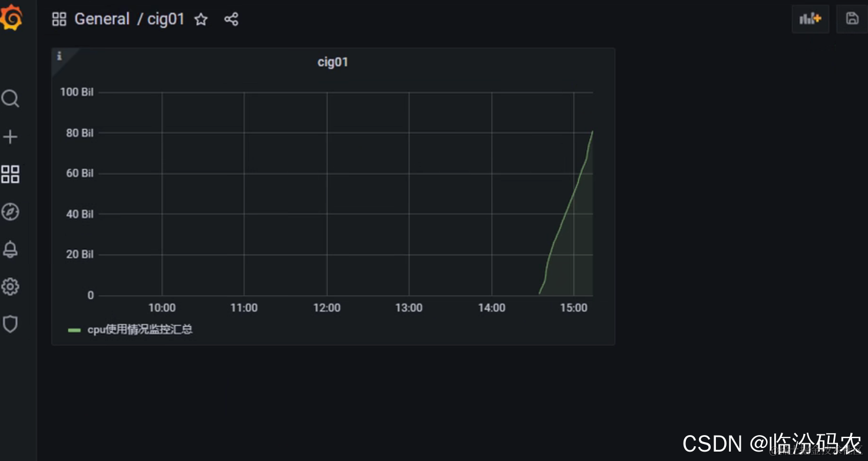Click the 100 Bil y-axis label
The width and height of the screenshot is (868, 461).
pos(77,92)
